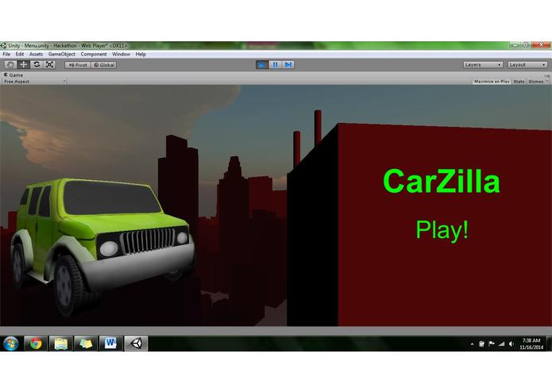Select the Hand tool in toolbar
Screen dimensions: 552x392
[10, 65]
